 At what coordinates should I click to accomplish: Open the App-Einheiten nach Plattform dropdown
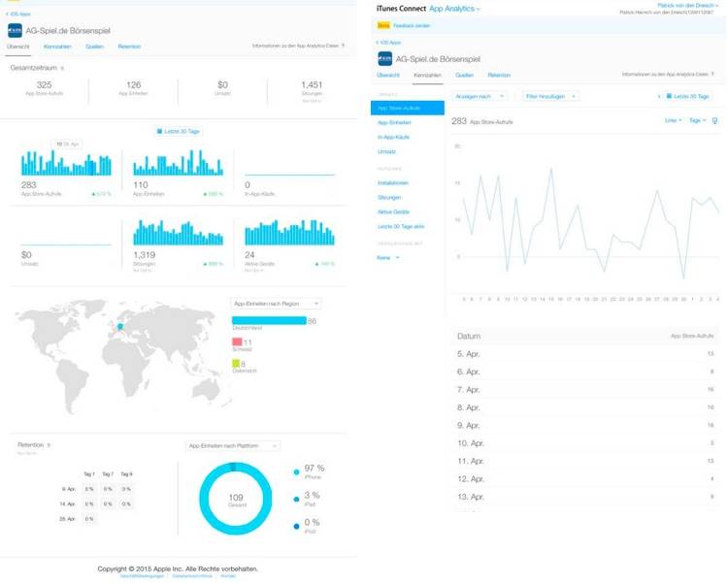232,445
